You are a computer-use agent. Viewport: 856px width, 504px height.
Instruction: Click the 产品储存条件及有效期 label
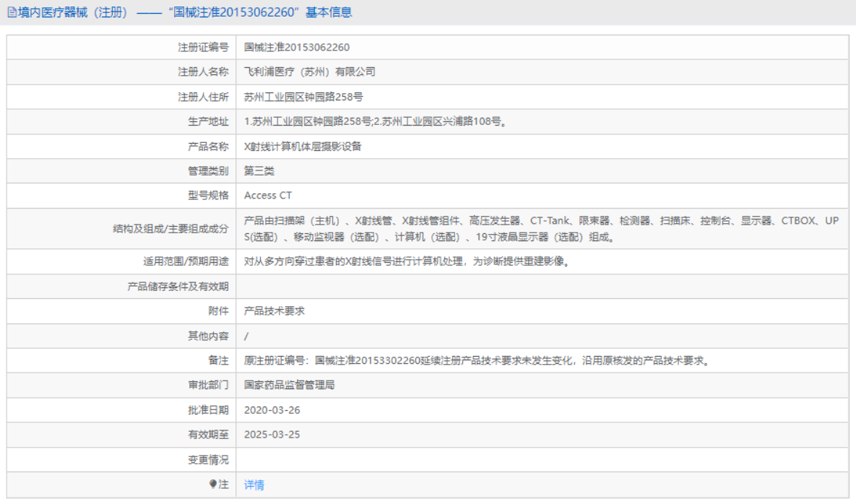coord(178,287)
